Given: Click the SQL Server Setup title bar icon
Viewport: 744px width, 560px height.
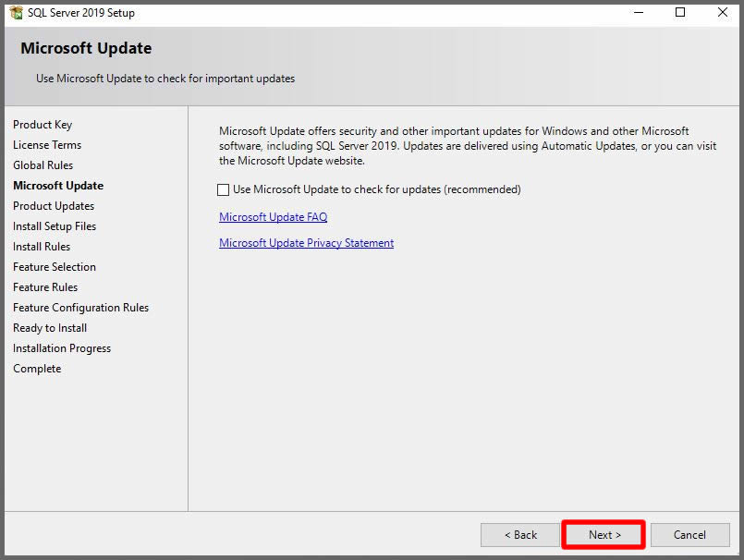Looking at the screenshot, I should click(16, 13).
